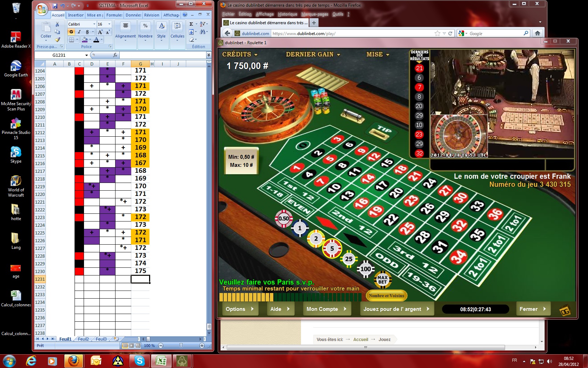Image resolution: width=588 pixels, height=368 pixels.
Task: Click the Excel zoom slider handle
Action: (181, 346)
